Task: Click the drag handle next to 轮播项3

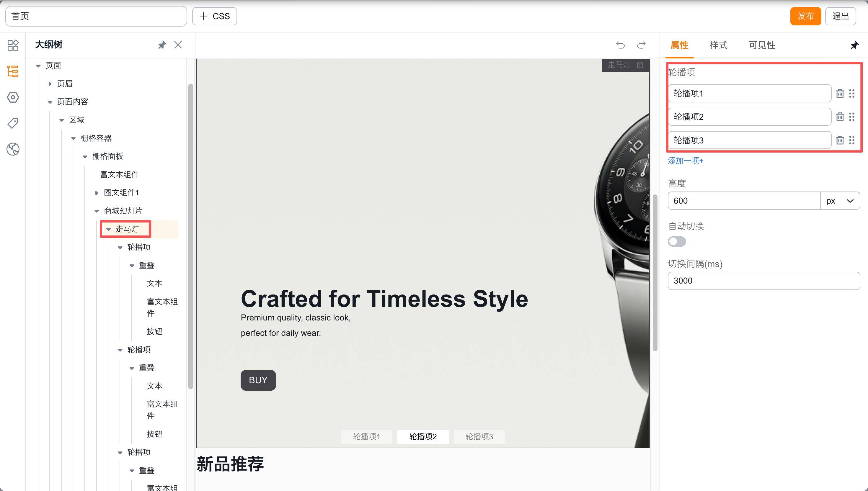Action: (852, 140)
